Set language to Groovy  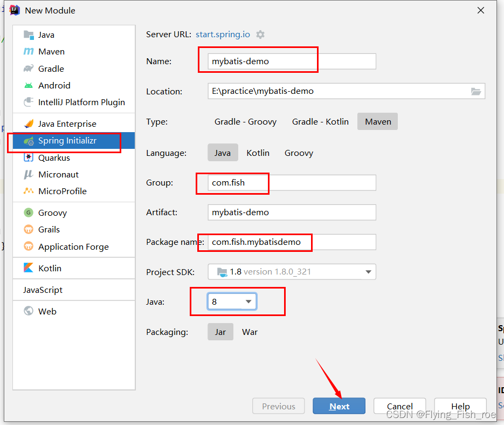(x=299, y=153)
